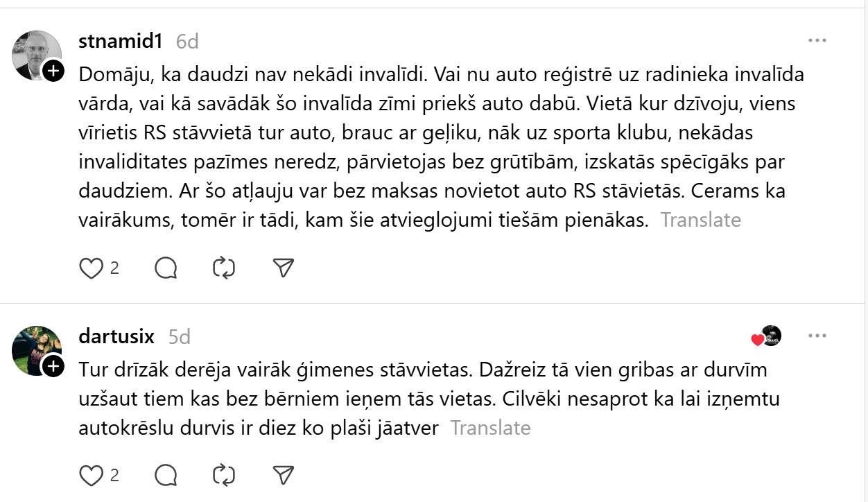Open three-dot menu on dartusix's post
This screenshot has height=502, width=868.
click(x=817, y=336)
